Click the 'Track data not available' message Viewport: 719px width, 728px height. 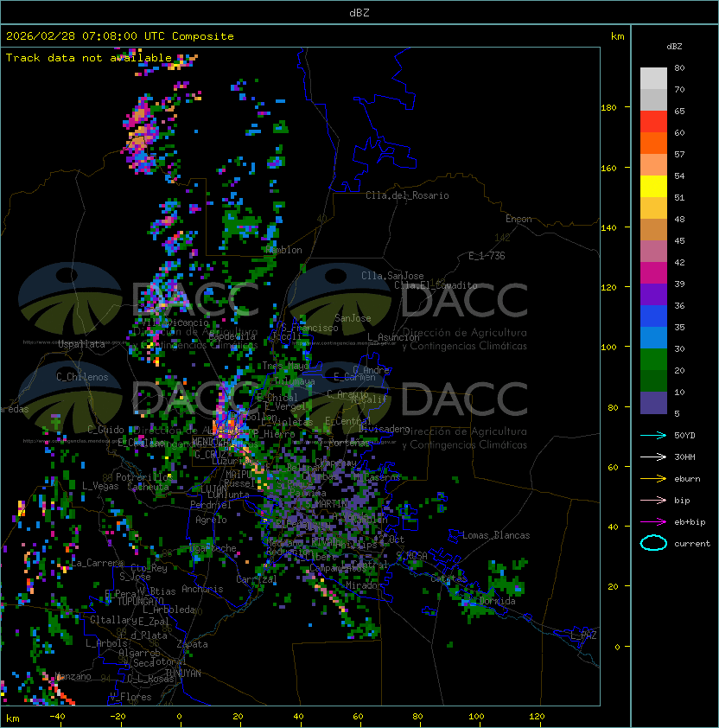pos(89,58)
